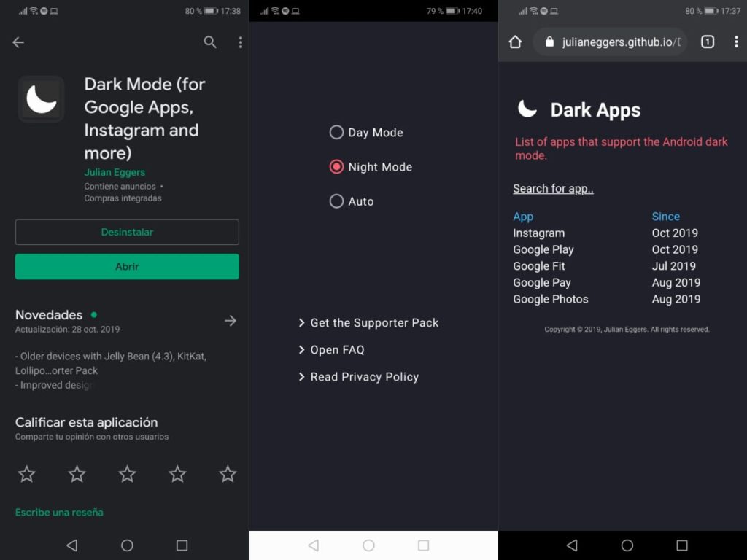Tap home nav circle on browser screen

[627, 545]
